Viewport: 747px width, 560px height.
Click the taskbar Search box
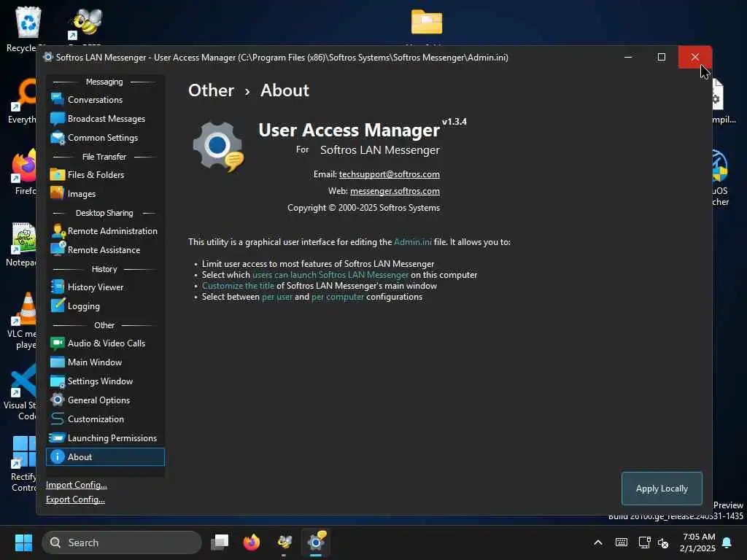click(x=122, y=542)
